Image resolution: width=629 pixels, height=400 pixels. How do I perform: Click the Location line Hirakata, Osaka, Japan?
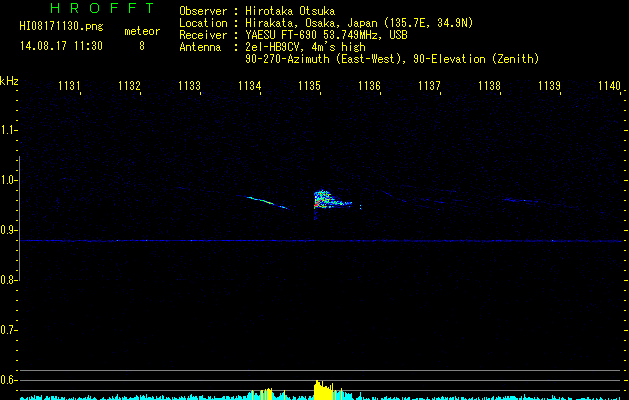(x=326, y=23)
